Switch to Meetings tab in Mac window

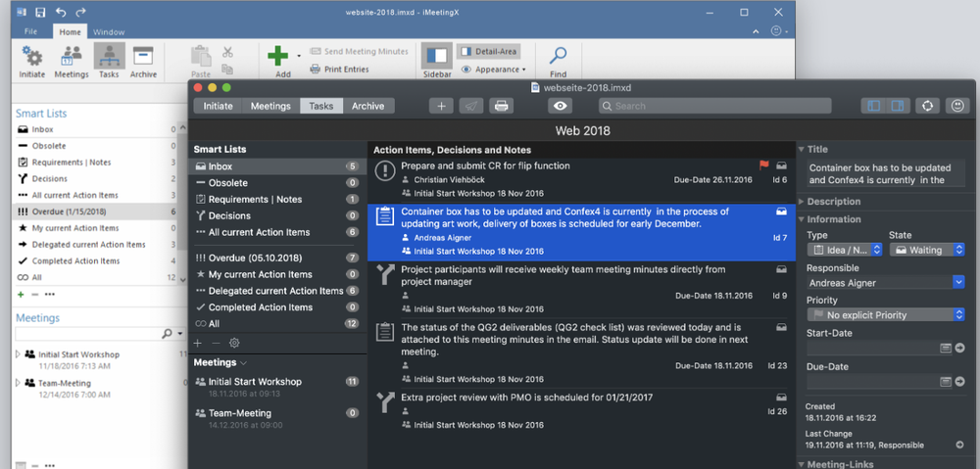pyautogui.click(x=270, y=106)
